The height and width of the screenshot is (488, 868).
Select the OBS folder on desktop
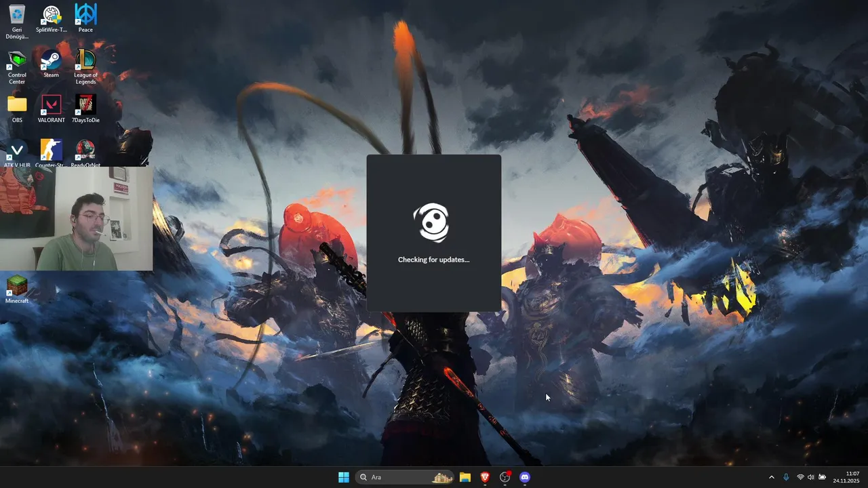[17, 108]
